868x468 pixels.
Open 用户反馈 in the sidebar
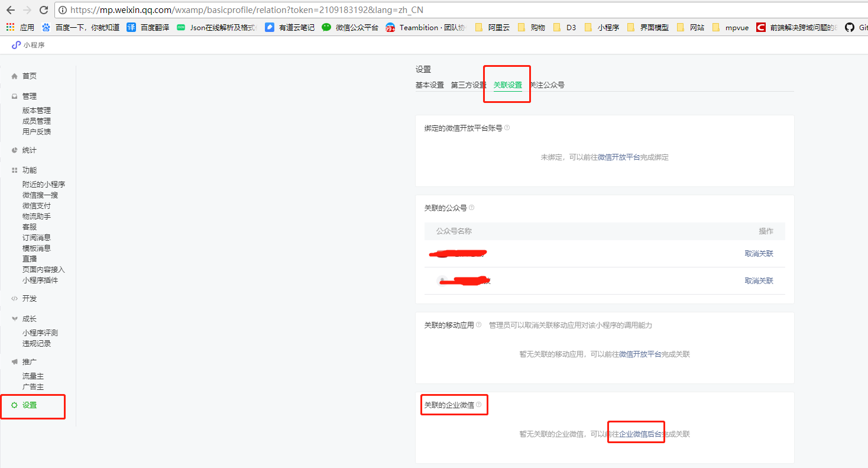[37, 132]
